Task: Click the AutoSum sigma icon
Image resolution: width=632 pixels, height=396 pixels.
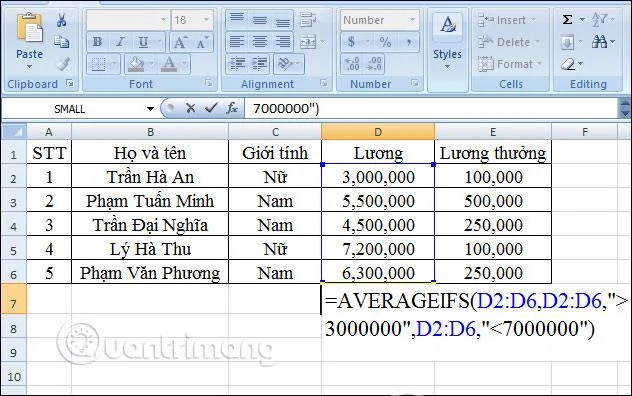Action: pyautogui.click(x=567, y=19)
